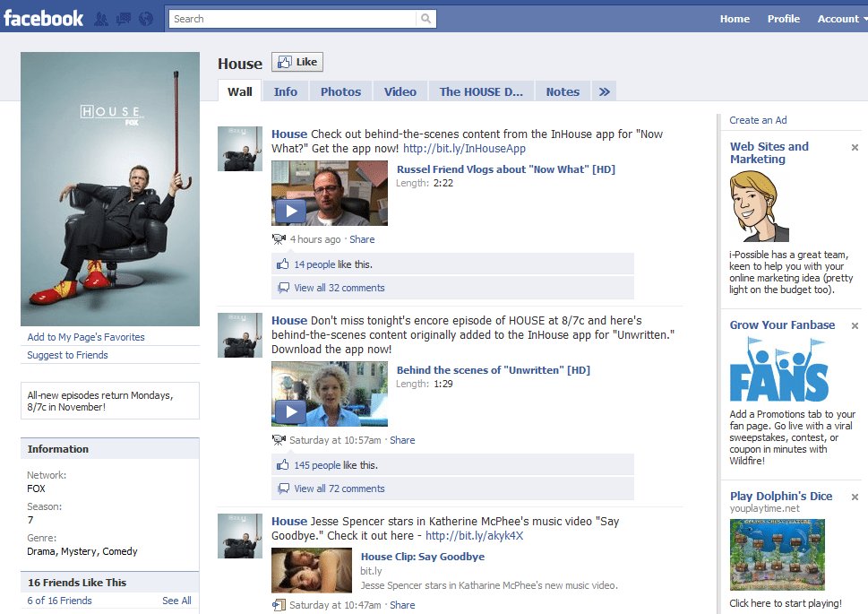Open the Account dropdown menu

(x=842, y=19)
